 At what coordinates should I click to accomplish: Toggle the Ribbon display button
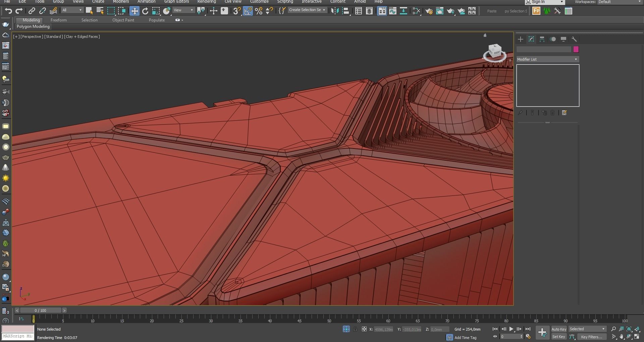(x=382, y=11)
